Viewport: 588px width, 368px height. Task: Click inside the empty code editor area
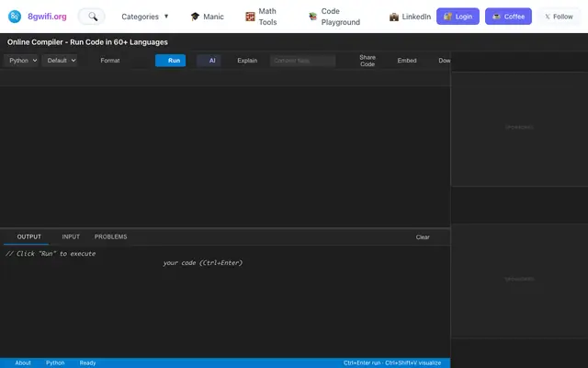pos(225,156)
